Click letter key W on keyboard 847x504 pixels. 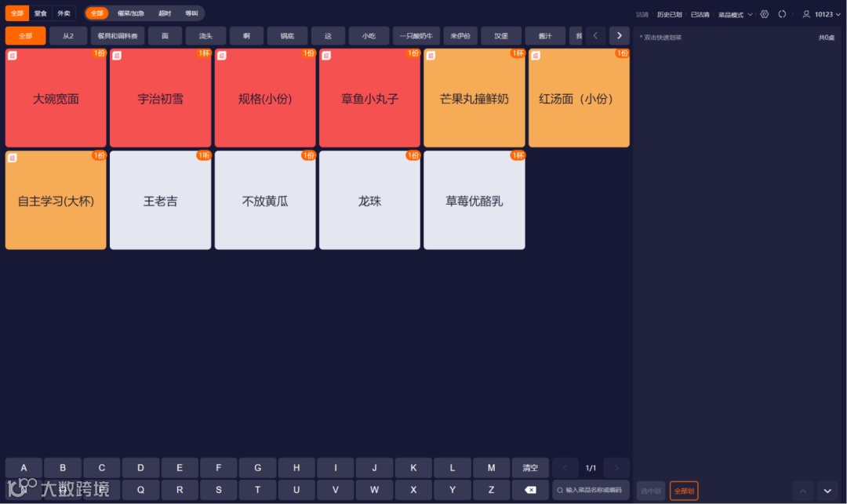tap(374, 489)
